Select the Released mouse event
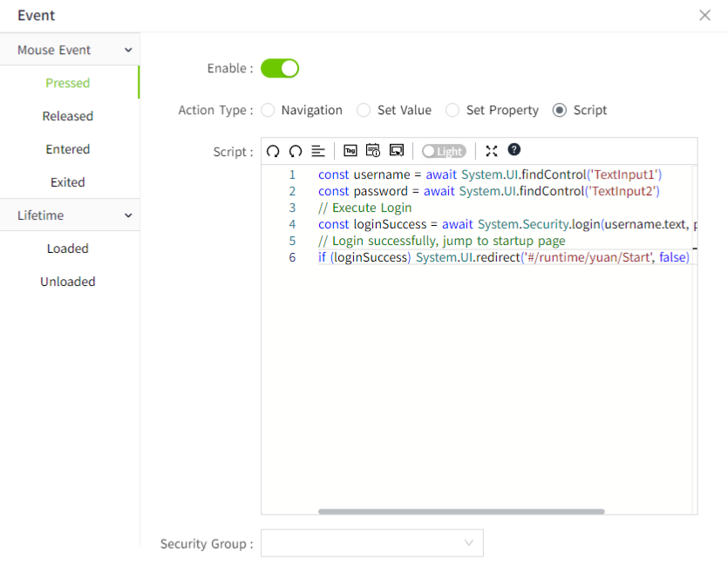This screenshot has width=728, height=586. (x=68, y=116)
